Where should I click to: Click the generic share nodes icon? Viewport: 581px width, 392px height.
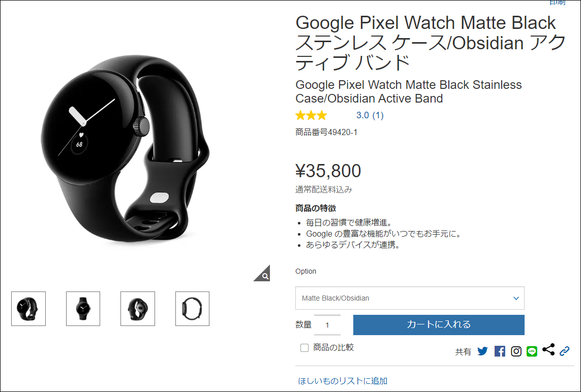[548, 349]
